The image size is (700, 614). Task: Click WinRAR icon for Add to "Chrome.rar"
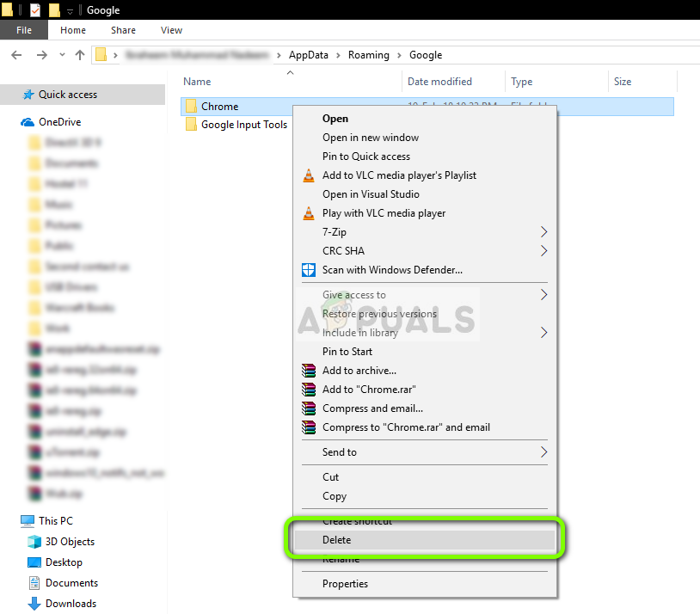[309, 390]
